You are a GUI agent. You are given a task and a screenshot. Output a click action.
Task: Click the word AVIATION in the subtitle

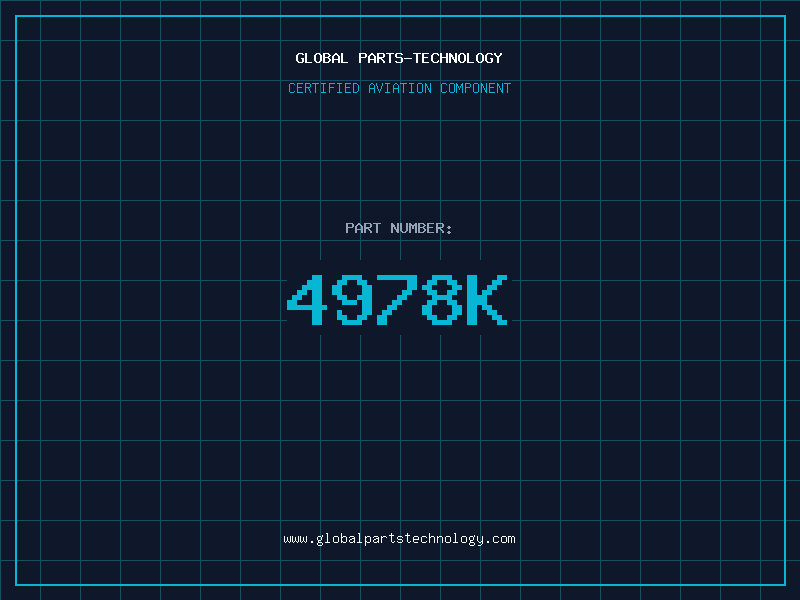(399, 88)
